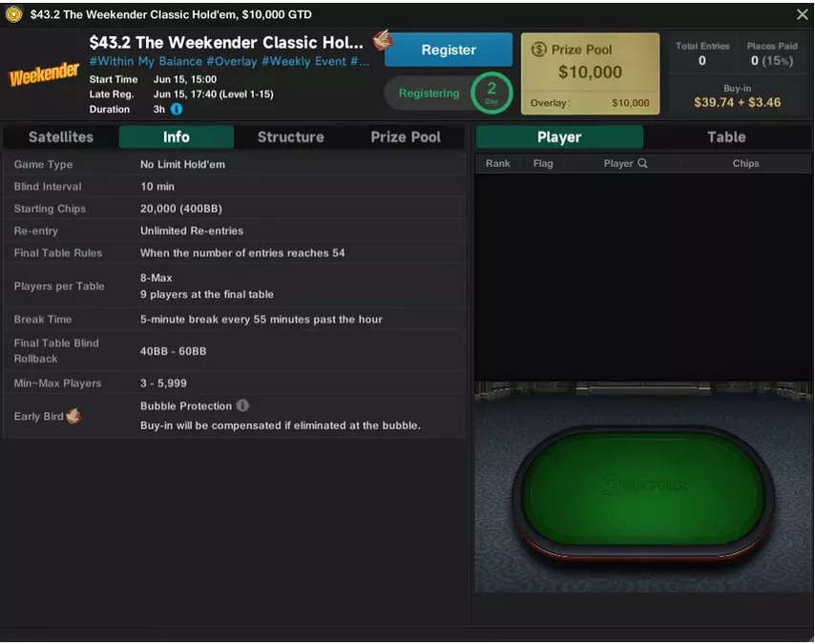
Task: Click the blue Register button
Action: pyautogui.click(x=449, y=50)
